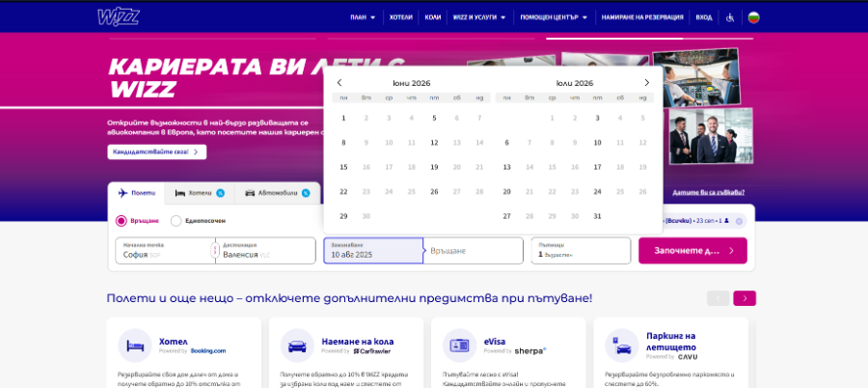
Task: Open НАМИРАНЕ НА РЕЗЕРВАЦИЯ in navigation
Action: (x=642, y=17)
